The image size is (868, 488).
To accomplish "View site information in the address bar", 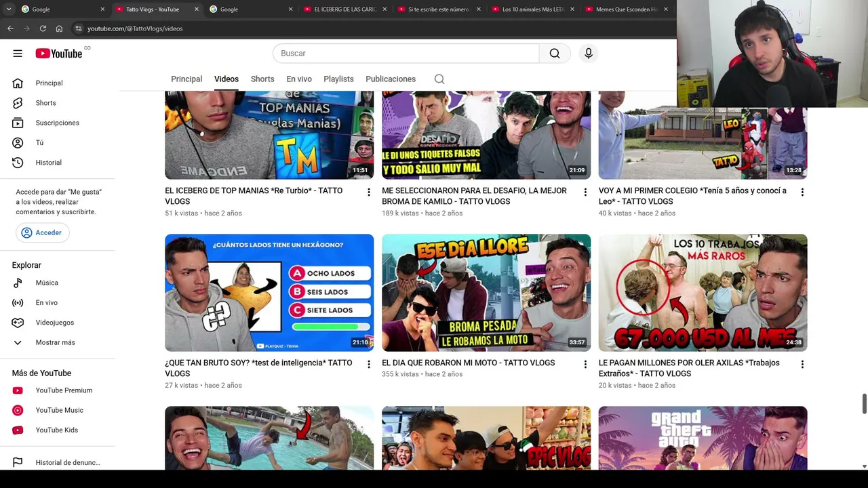I will click(79, 28).
